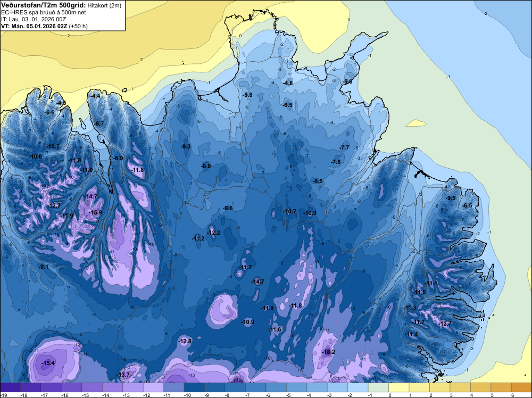532x398 pixels.
Task: Click the -6.6 temperature label
Action: pos(49,112)
